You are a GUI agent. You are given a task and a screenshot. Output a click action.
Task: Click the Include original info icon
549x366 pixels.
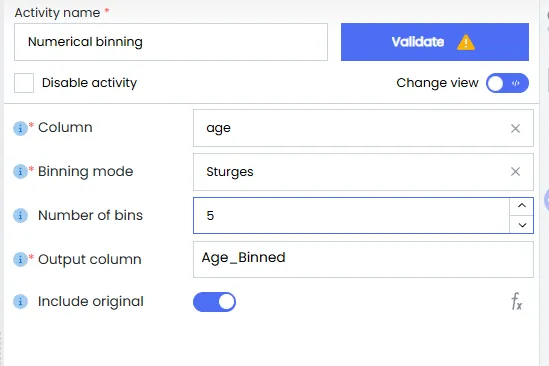(20, 302)
